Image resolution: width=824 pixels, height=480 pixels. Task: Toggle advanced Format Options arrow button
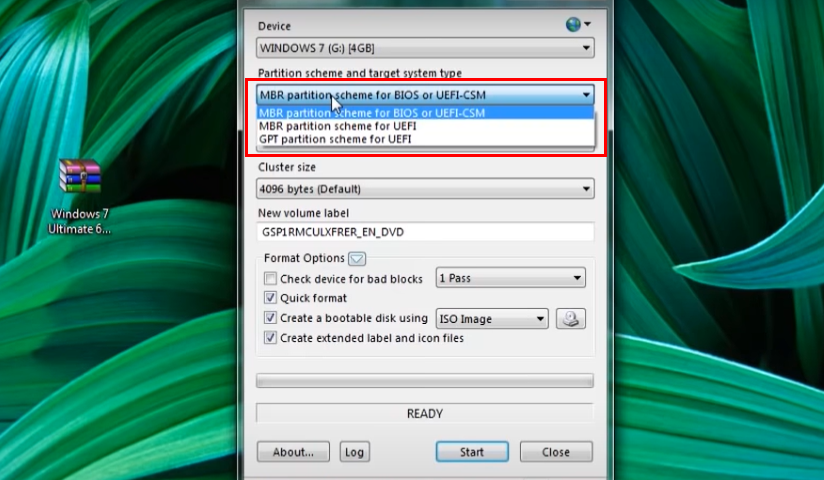[x=357, y=258]
